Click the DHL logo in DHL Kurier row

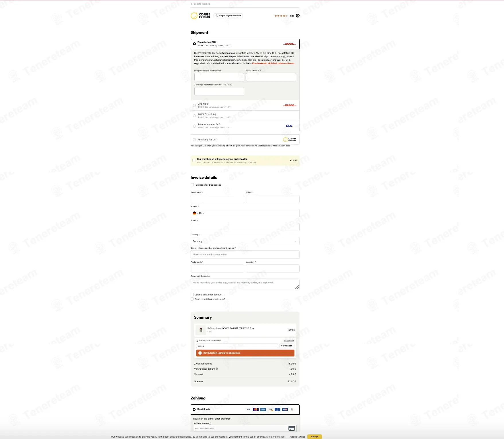(290, 105)
